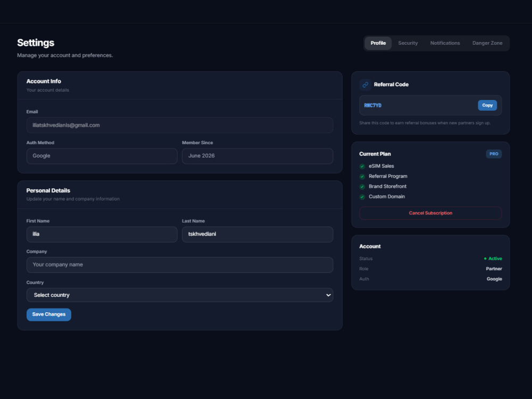
Task: Click the Auth Method label
Action: [x=40, y=143]
